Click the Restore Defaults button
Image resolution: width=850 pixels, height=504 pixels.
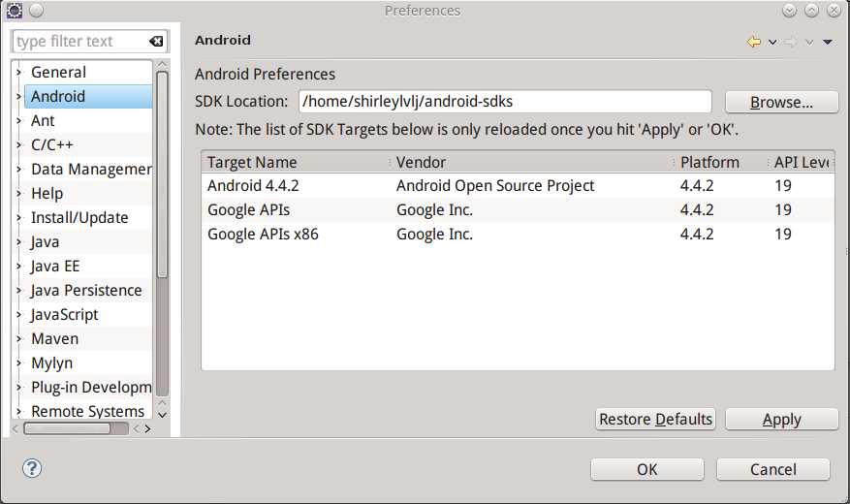(655, 419)
